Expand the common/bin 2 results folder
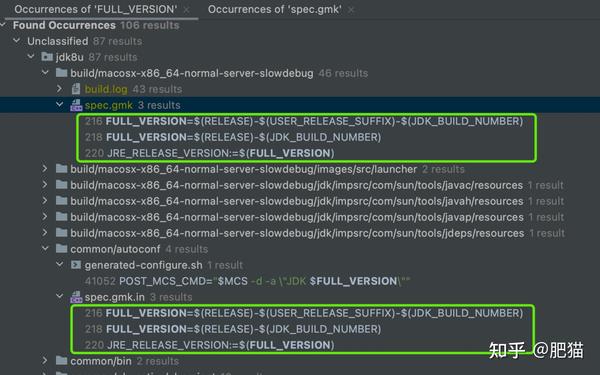The height and width of the screenshot is (375, 600). tap(45, 360)
